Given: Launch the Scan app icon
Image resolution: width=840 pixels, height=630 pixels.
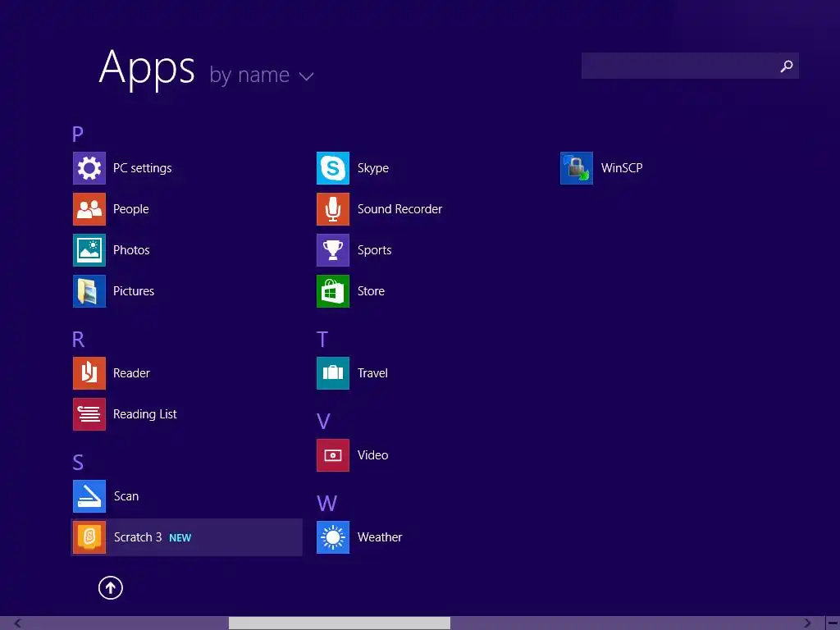Looking at the screenshot, I should 89,496.
